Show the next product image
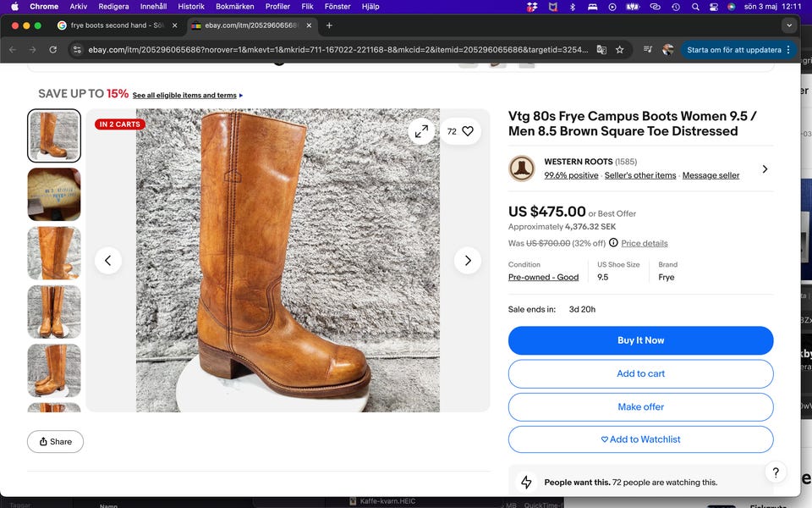The height and width of the screenshot is (508, 812). [x=468, y=260]
